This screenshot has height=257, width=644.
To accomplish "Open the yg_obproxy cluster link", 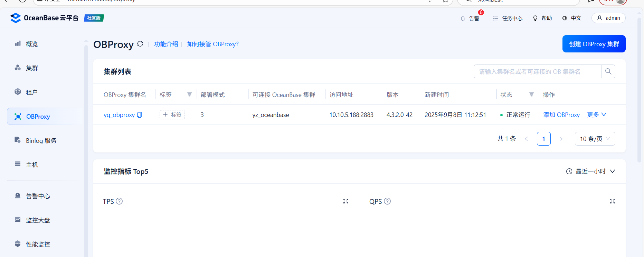I will tap(119, 115).
